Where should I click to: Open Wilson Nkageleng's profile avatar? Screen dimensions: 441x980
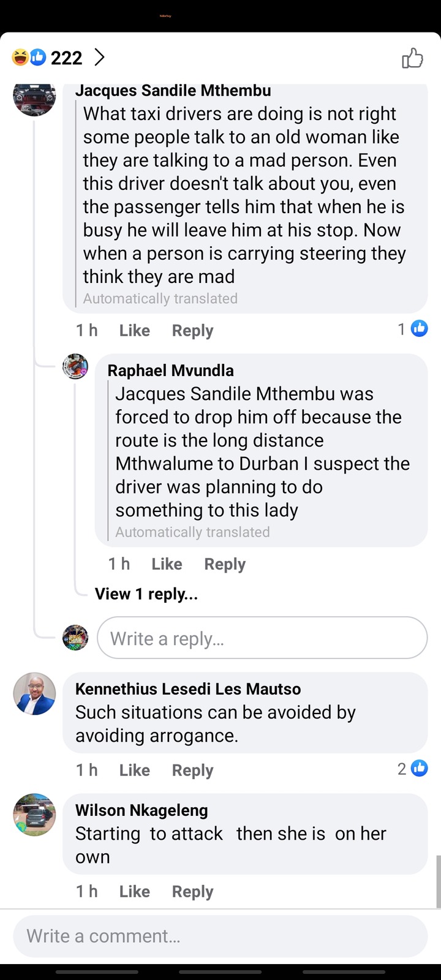tap(34, 815)
